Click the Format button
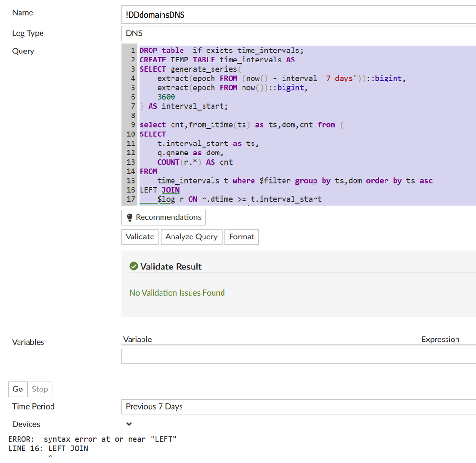Image resolution: width=476 pixels, height=463 pixels. click(242, 237)
